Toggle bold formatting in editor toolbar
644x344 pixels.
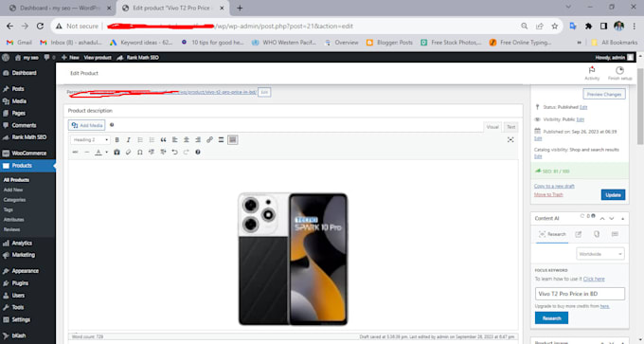(x=117, y=139)
